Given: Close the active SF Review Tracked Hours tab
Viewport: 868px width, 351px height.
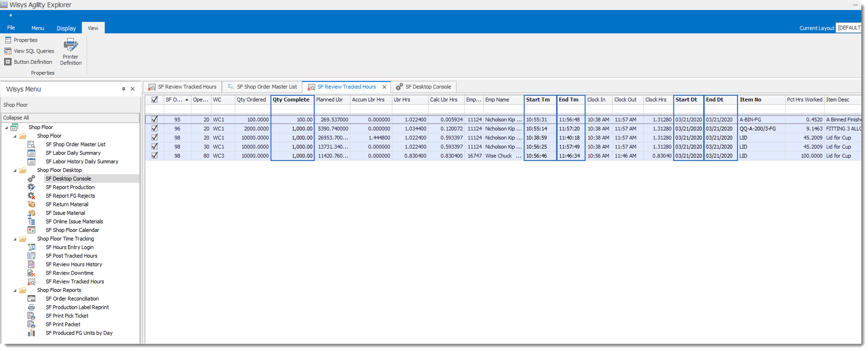Looking at the screenshot, I should pyautogui.click(x=384, y=87).
